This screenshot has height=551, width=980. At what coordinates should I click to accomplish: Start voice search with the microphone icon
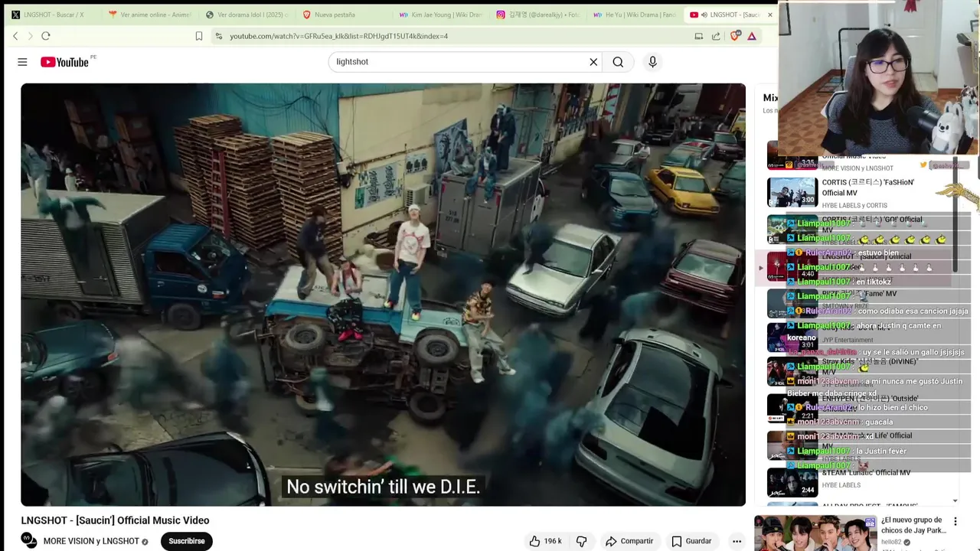(x=652, y=62)
